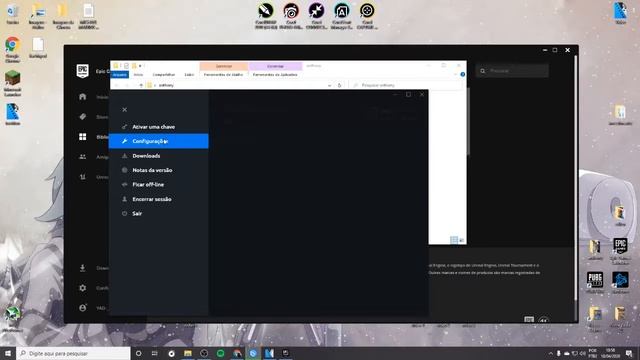Close the overlay menu with X icon
Image resolution: width=640 pixels, height=360 pixels.
click(x=124, y=110)
